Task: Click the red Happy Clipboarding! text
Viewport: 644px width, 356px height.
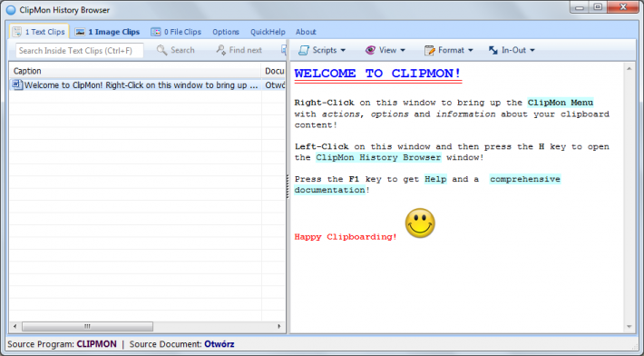Action: (x=346, y=237)
